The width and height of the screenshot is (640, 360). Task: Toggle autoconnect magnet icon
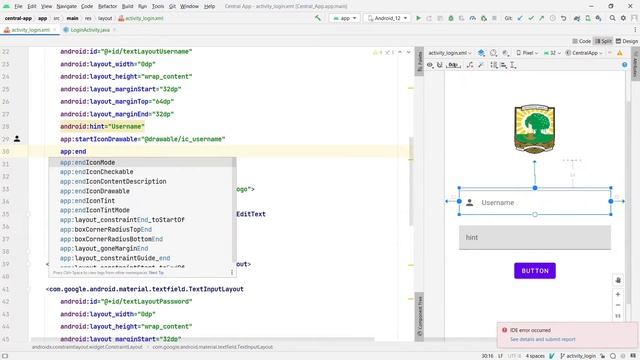tap(440, 65)
